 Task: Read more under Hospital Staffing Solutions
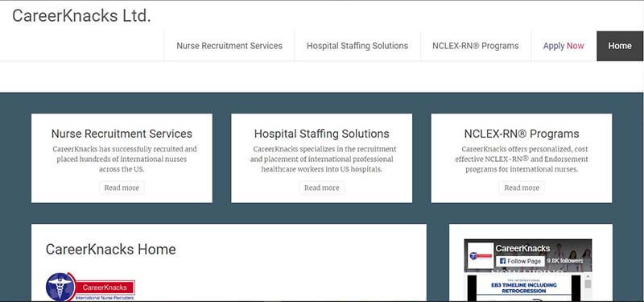tap(321, 188)
